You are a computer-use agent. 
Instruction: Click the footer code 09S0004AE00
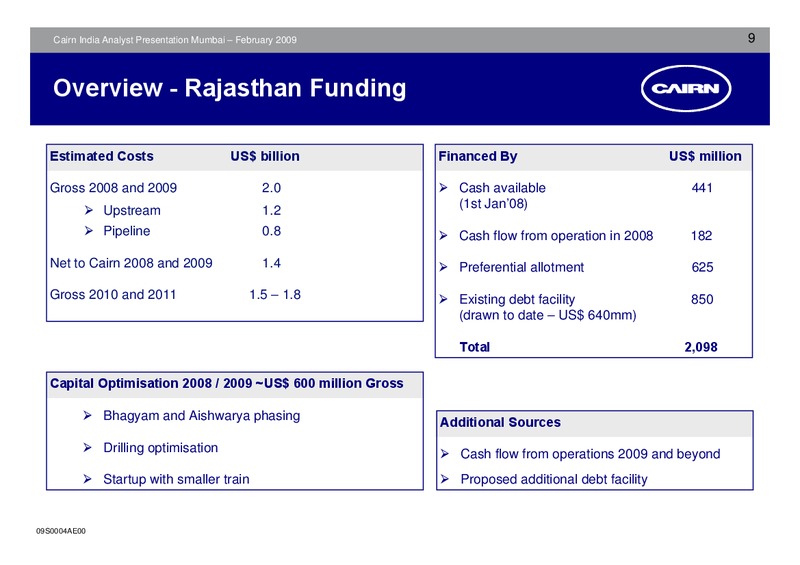pyautogui.click(x=61, y=531)
